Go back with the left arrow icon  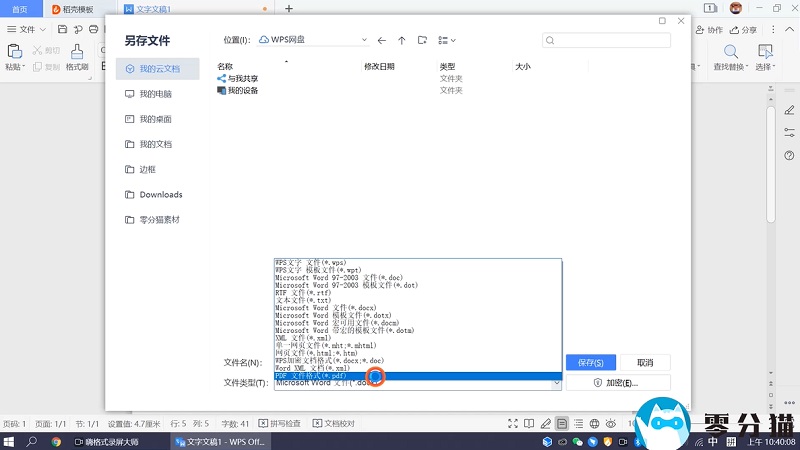(x=382, y=40)
